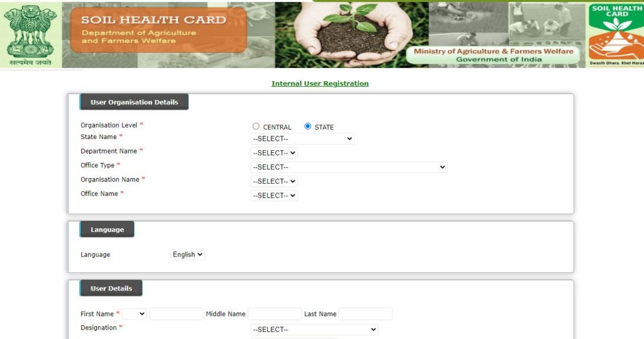
Task: Click the Last Name text field
Action: [365, 314]
